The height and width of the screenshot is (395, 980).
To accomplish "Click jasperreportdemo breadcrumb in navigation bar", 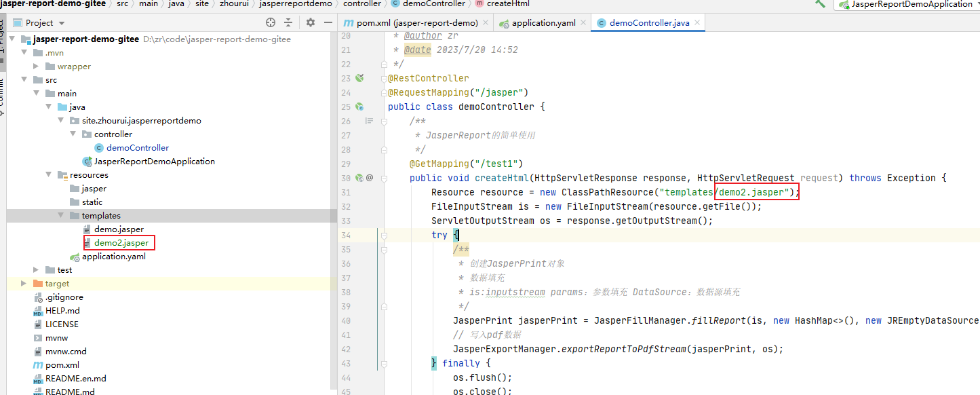I will [x=296, y=3].
